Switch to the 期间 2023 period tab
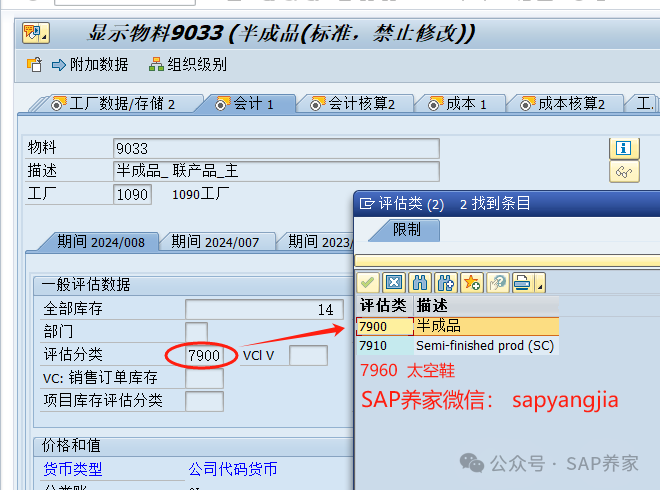Image resolution: width=660 pixels, height=490 pixels. (x=319, y=242)
